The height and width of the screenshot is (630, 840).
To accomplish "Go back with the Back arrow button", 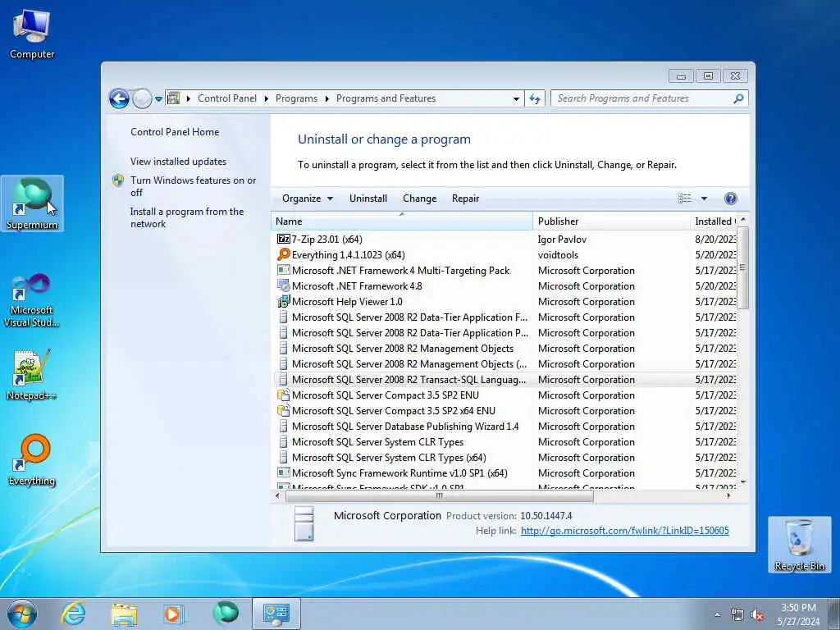I will tap(119, 98).
